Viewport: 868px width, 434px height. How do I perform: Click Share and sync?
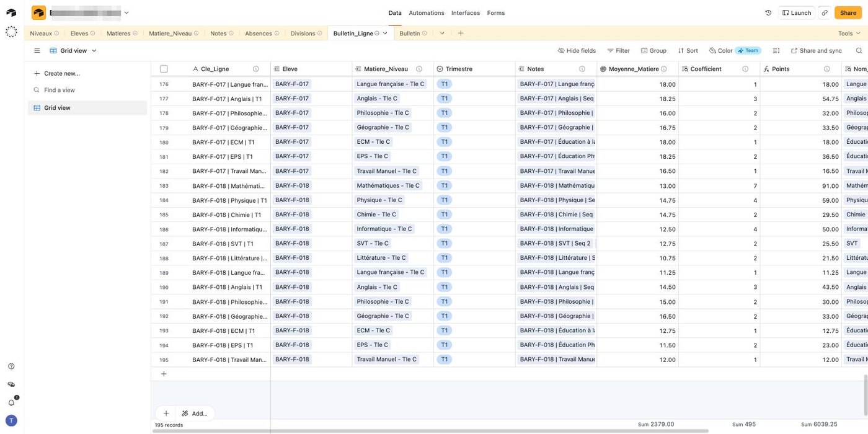816,51
